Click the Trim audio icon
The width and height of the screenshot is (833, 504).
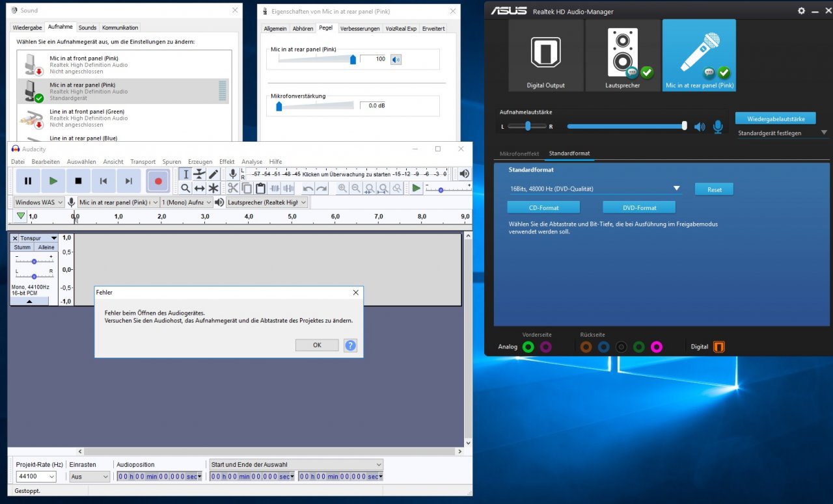tap(275, 188)
